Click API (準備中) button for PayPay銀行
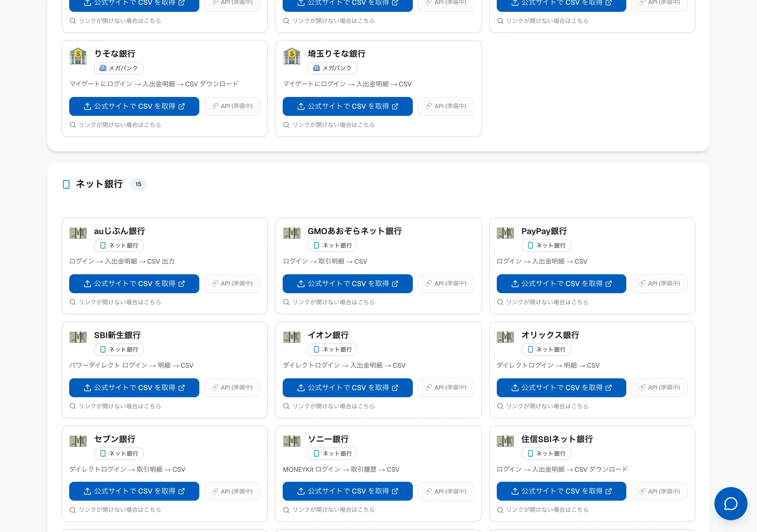 pyautogui.click(x=659, y=283)
